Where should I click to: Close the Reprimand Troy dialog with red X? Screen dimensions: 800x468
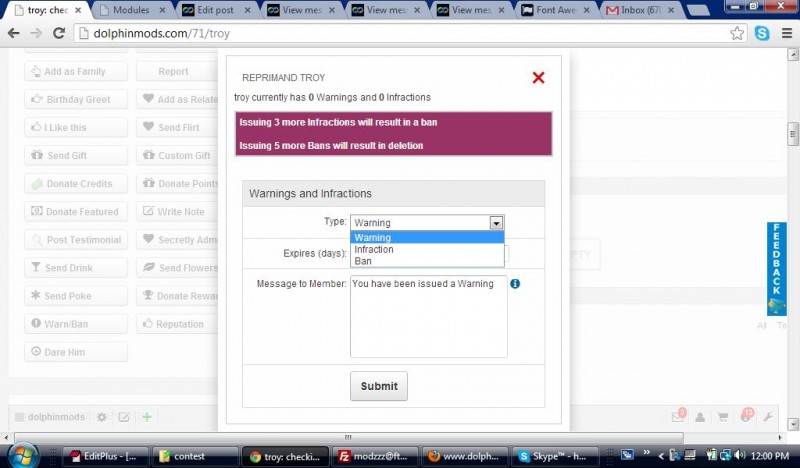pyautogui.click(x=538, y=78)
